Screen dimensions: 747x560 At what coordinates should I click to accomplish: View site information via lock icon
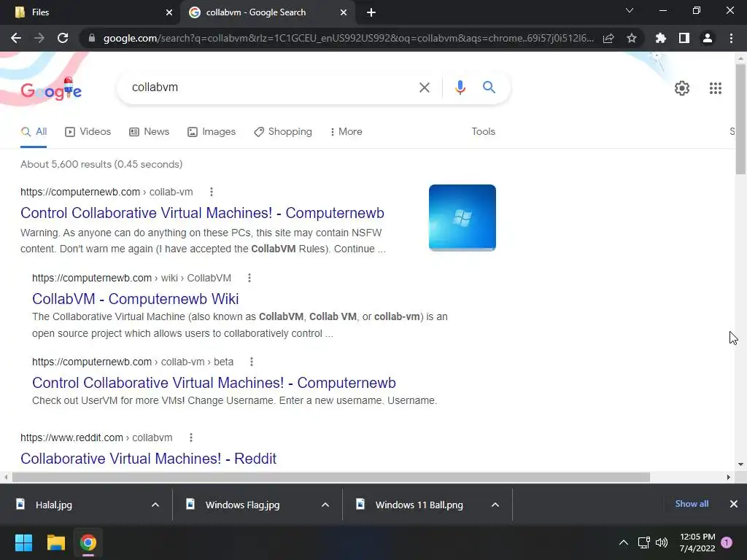[x=92, y=38]
